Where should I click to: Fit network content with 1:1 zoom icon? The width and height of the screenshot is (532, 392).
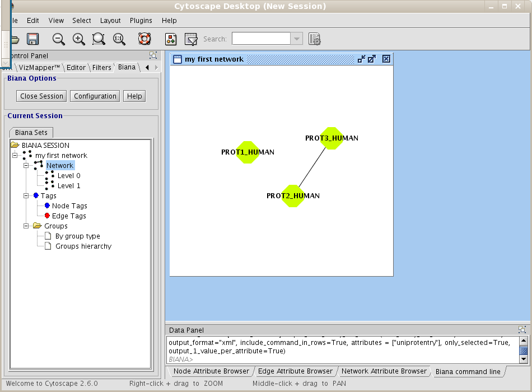(x=119, y=39)
